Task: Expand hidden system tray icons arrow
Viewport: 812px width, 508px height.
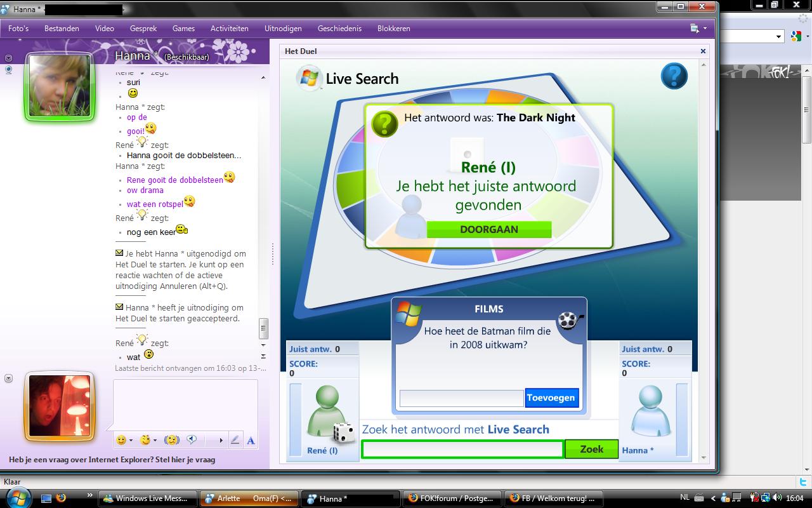Action: (x=712, y=498)
